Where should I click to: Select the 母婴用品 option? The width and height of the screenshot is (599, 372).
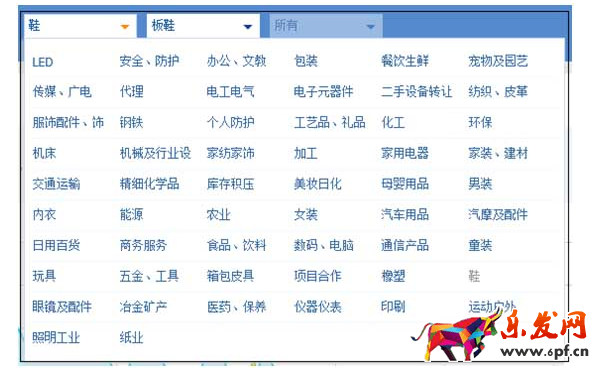click(x=405, y=184)
